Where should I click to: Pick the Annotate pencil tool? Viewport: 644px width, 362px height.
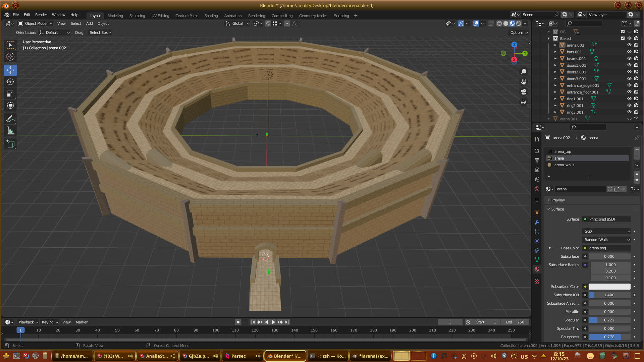10,119
